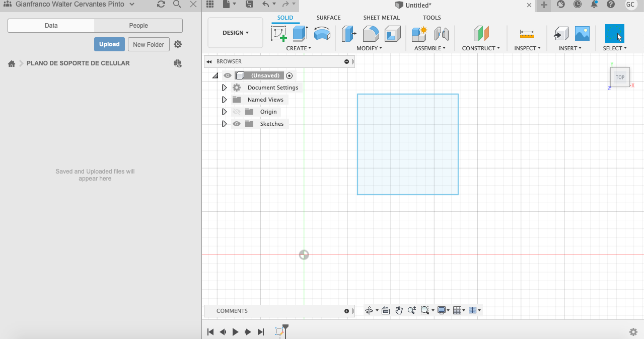The height and width of the screenshot is (339, 644).
Task: Open the MODIFY dropdown menu
Action: coord(369,48)
